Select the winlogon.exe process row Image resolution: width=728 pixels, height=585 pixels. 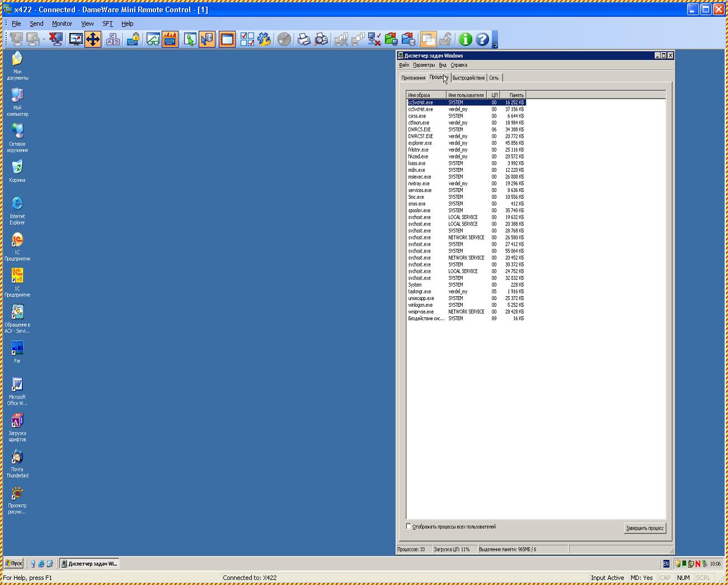pyautogui.click(x=466, y=305)
